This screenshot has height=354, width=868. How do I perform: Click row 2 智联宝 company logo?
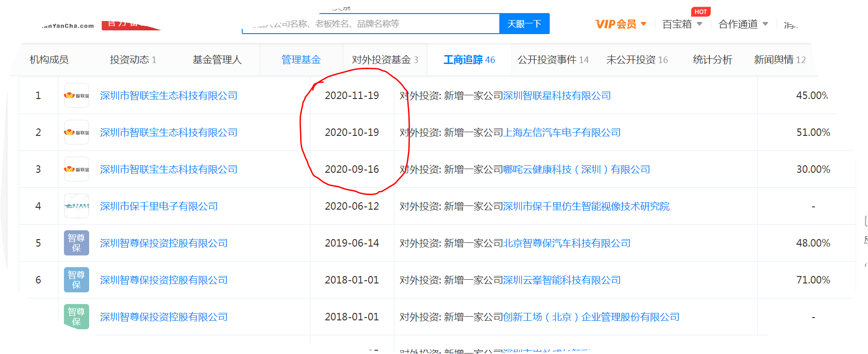coord(77,132)
